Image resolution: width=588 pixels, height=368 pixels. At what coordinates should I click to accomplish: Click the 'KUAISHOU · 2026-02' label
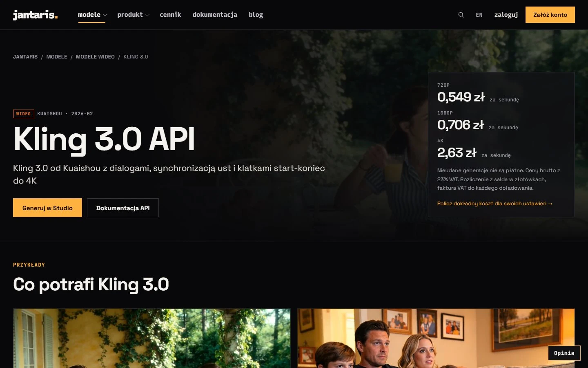click(x=65, y=114)
